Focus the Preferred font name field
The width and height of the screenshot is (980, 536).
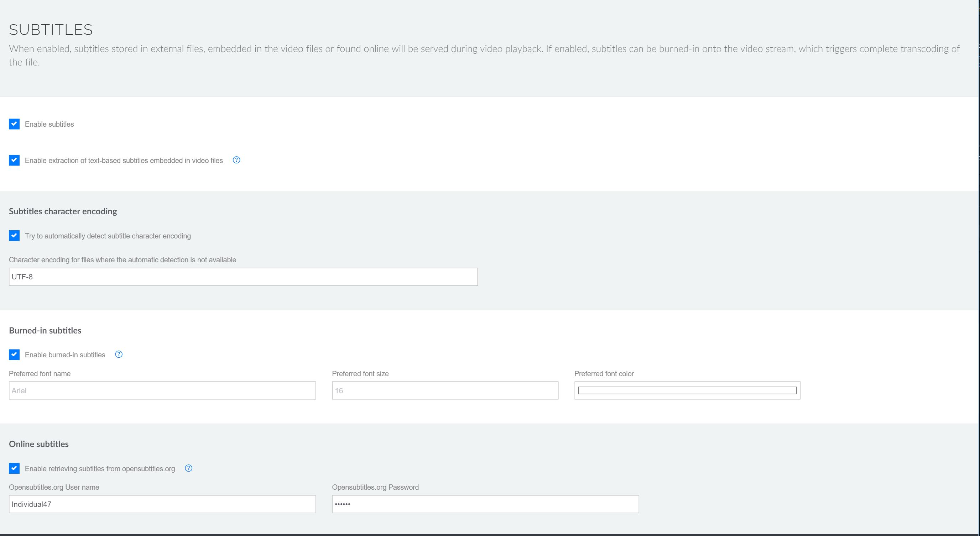(162, 390)
